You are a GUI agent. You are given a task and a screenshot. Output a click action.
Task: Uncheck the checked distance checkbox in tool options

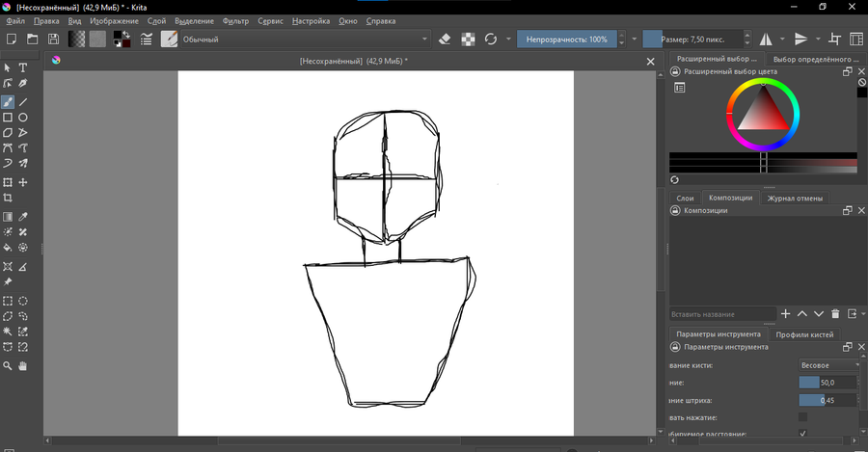tap(802, 434)
